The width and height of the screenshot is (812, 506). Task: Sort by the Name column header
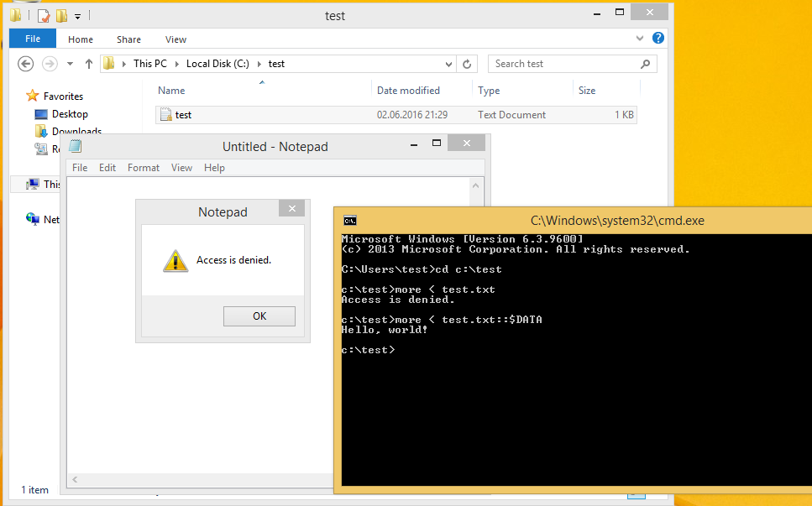click(171, 90)
